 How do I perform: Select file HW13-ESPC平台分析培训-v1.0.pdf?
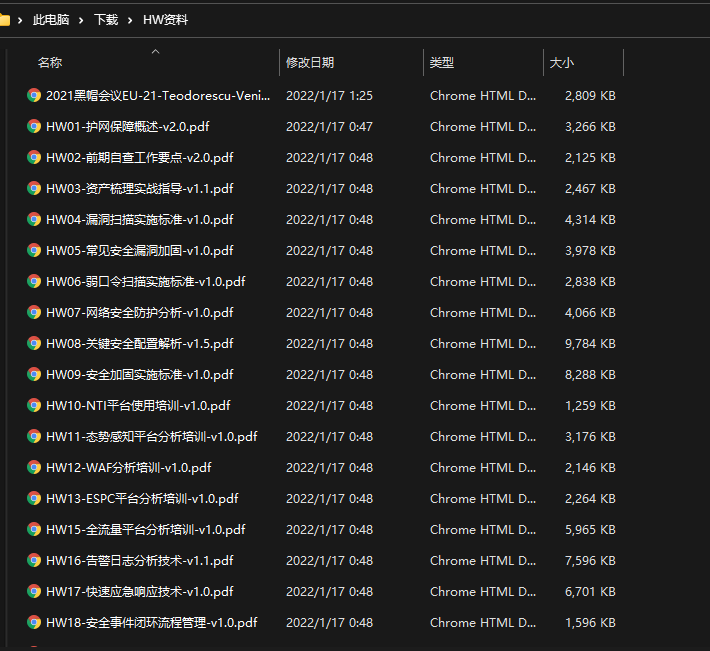tap(142, 498)
